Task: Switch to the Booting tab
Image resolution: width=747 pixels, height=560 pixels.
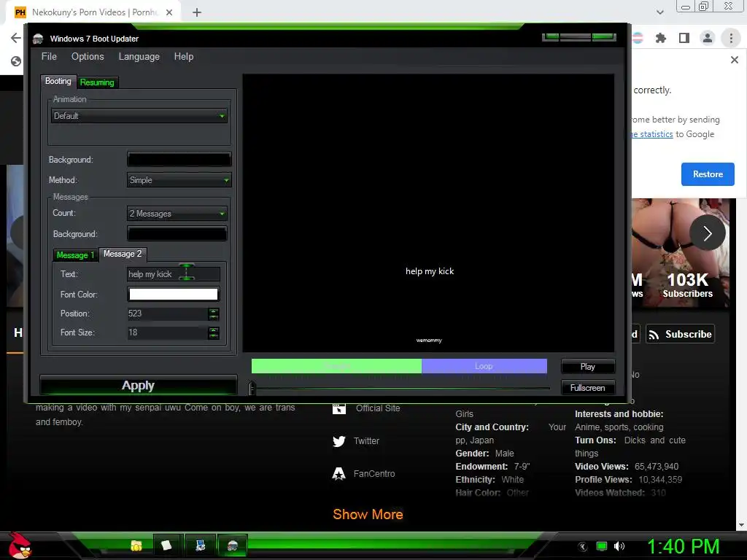Action: coord(58,82)
